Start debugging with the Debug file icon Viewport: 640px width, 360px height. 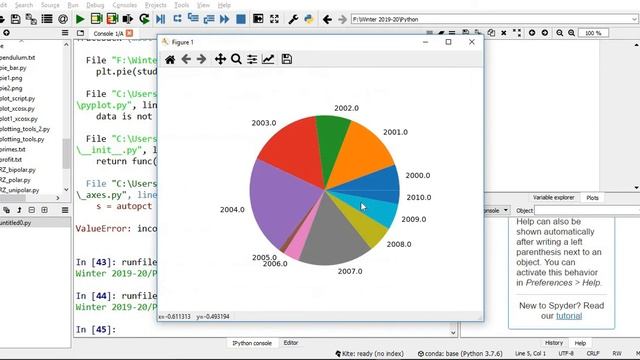[x=160, y=19]
